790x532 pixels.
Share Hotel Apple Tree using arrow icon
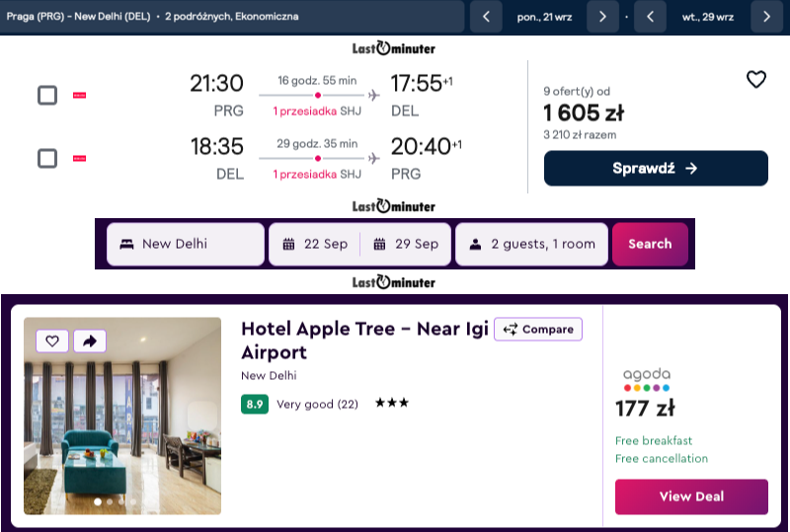pos(90,342)
